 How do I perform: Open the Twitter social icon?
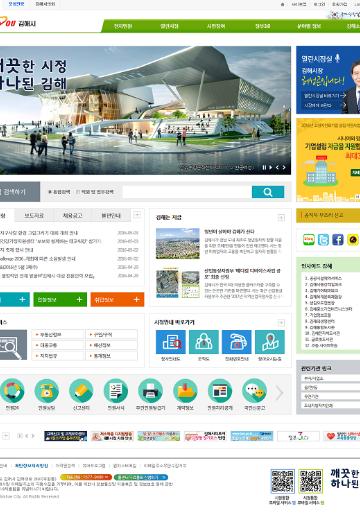[323, 240]
